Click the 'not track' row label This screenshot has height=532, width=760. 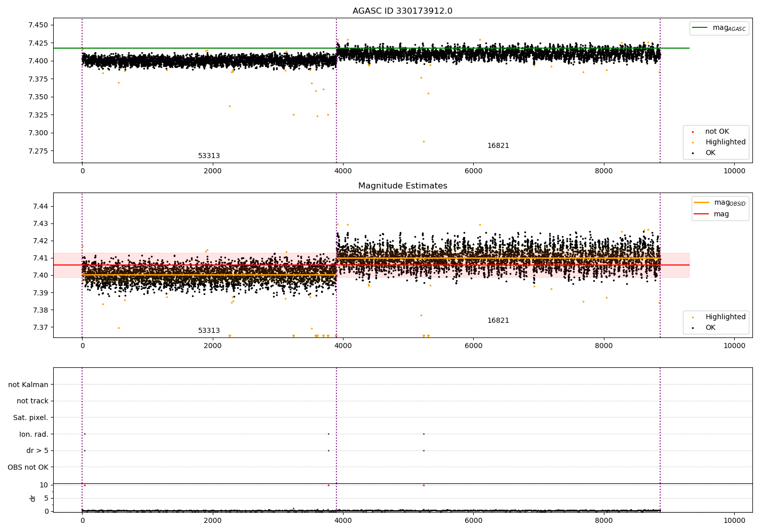[x=32, y=401]
